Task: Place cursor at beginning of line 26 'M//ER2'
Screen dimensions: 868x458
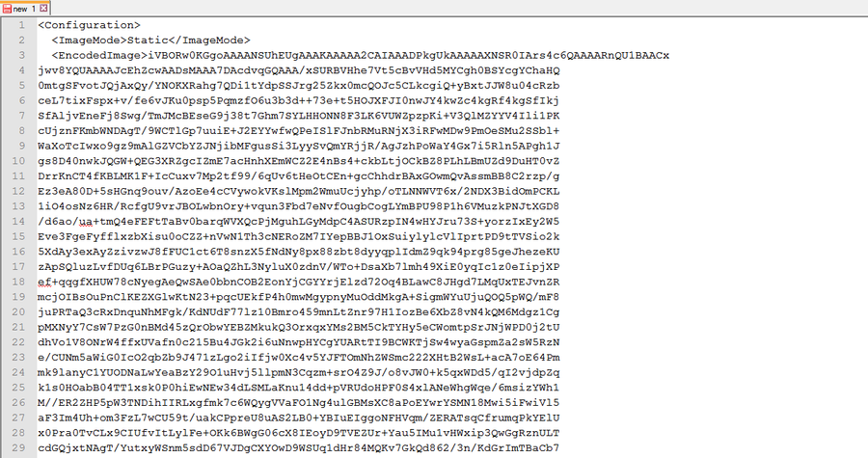Action: tap(39, 402)
